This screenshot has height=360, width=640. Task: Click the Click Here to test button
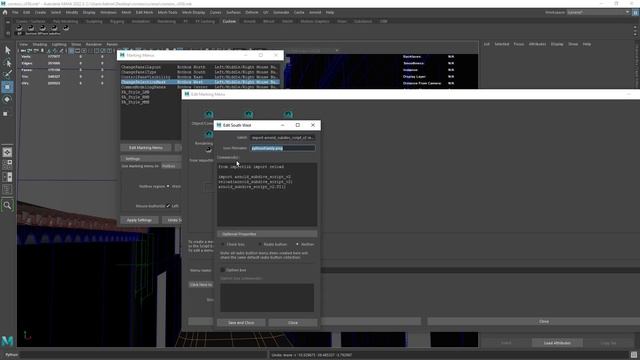(x=201, y=284)
